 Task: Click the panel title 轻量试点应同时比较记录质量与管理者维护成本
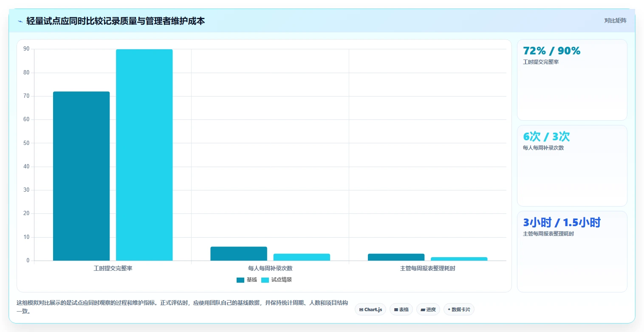(x=116, y=21)
